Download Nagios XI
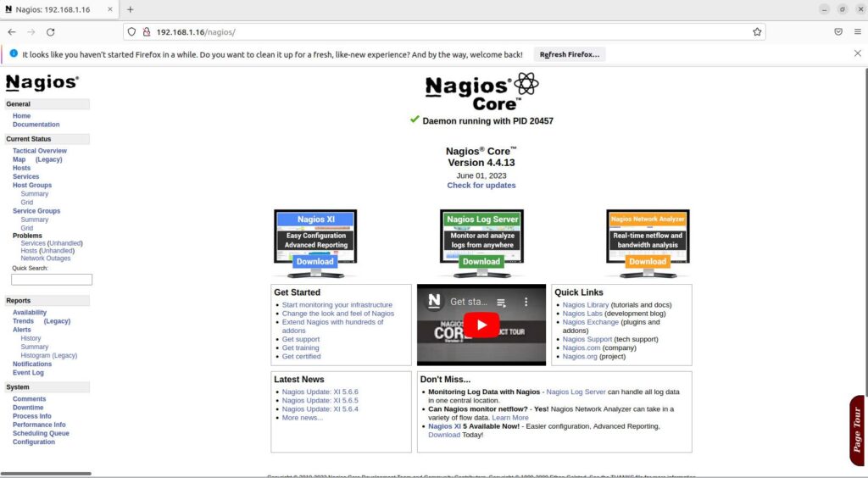Image resolution: width=868 pixels, height=478 pixels. tap(315, 262)
